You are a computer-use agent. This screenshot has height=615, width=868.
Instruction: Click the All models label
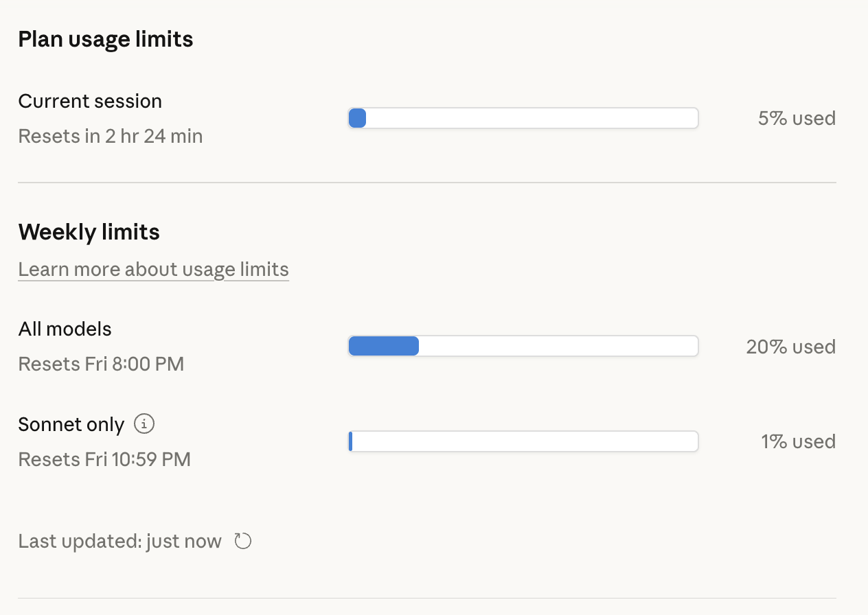[65, 329]
